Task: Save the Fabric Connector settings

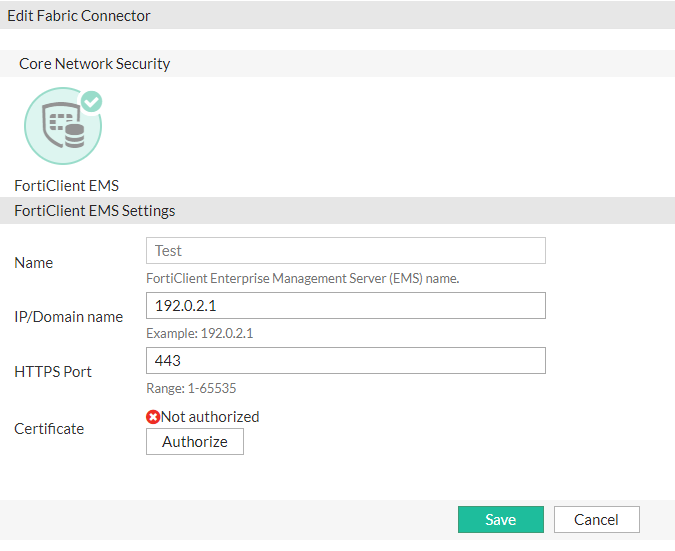Action: 500,519
